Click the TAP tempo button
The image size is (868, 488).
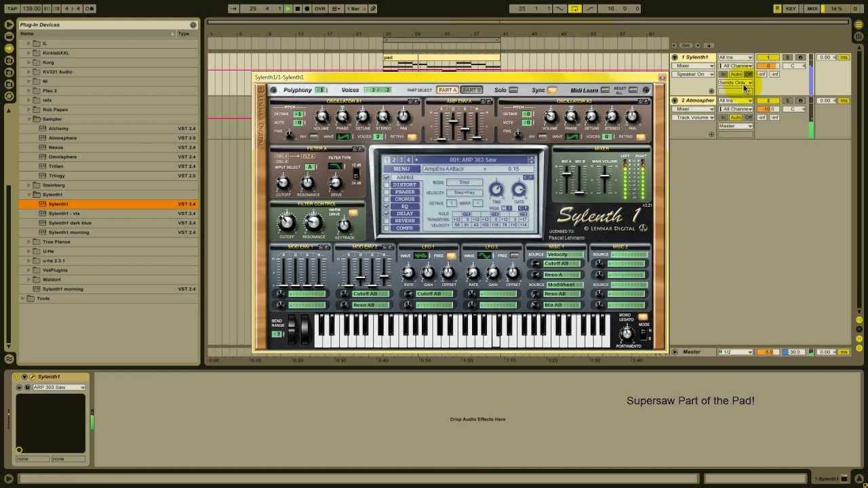[x=12, y=9]
